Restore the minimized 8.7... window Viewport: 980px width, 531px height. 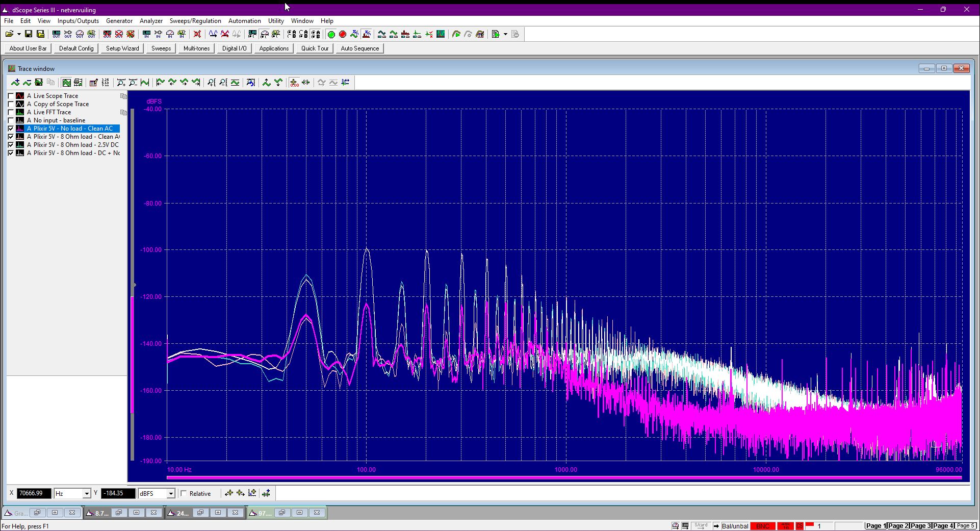119,513
